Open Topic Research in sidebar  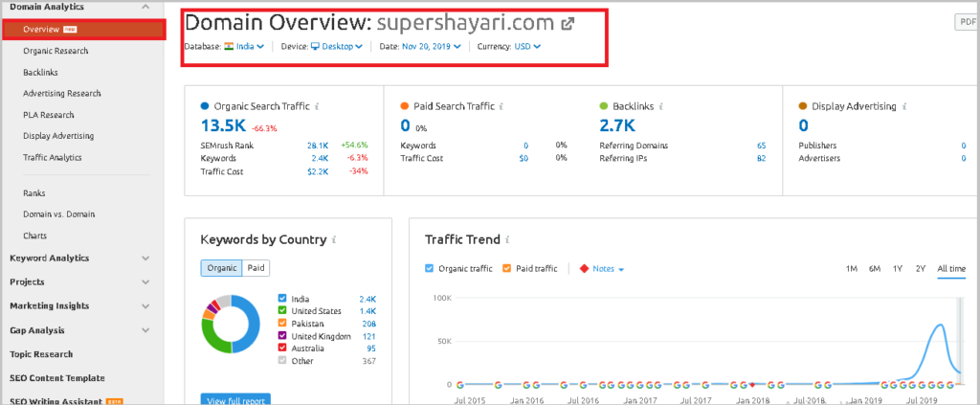click(x=41, y=354)
